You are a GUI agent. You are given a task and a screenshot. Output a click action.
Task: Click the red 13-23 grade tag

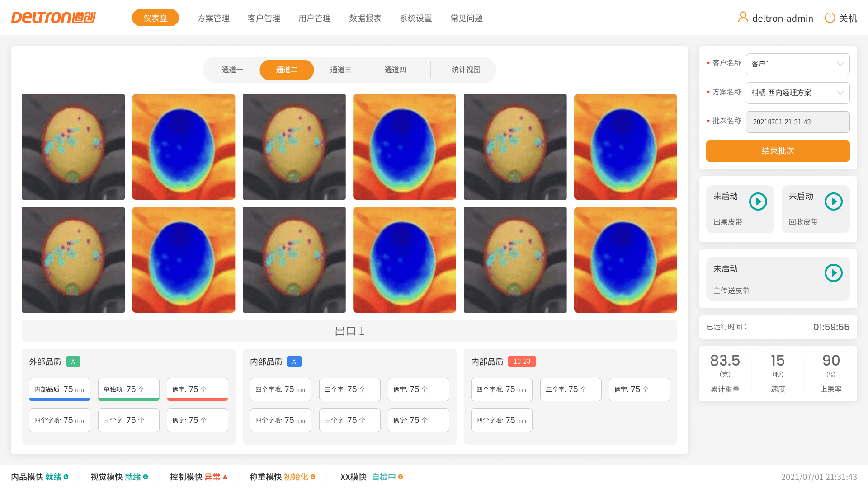(522, 361)
